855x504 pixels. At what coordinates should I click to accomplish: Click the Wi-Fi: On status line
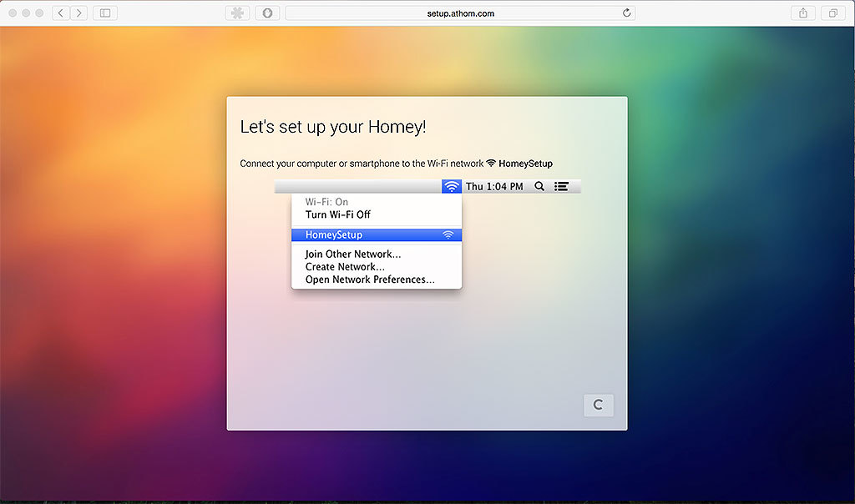(326, 202)
